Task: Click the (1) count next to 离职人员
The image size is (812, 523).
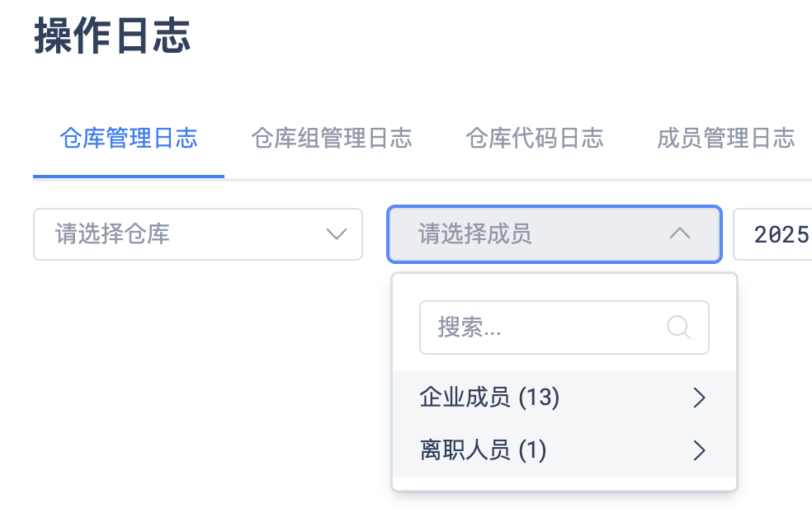Action: coord(532,450)
